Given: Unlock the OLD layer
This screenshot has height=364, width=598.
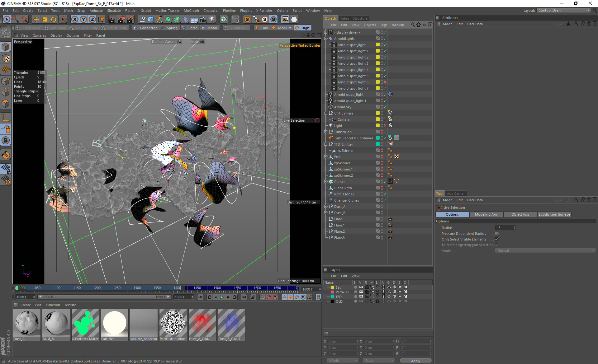Looking at the screenshot, I should coord(377,301).
